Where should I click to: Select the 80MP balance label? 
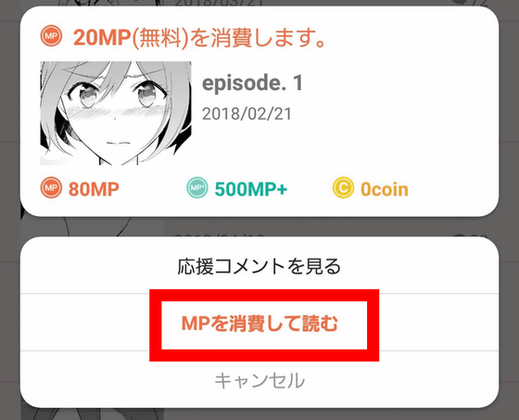pos(94,189)
